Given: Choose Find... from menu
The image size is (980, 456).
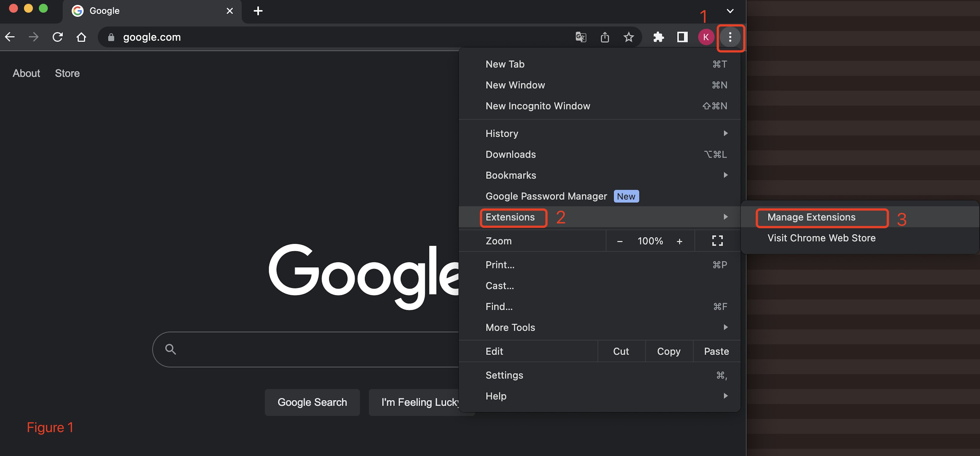Looking at the screenshot, I should tap(599, 306).
